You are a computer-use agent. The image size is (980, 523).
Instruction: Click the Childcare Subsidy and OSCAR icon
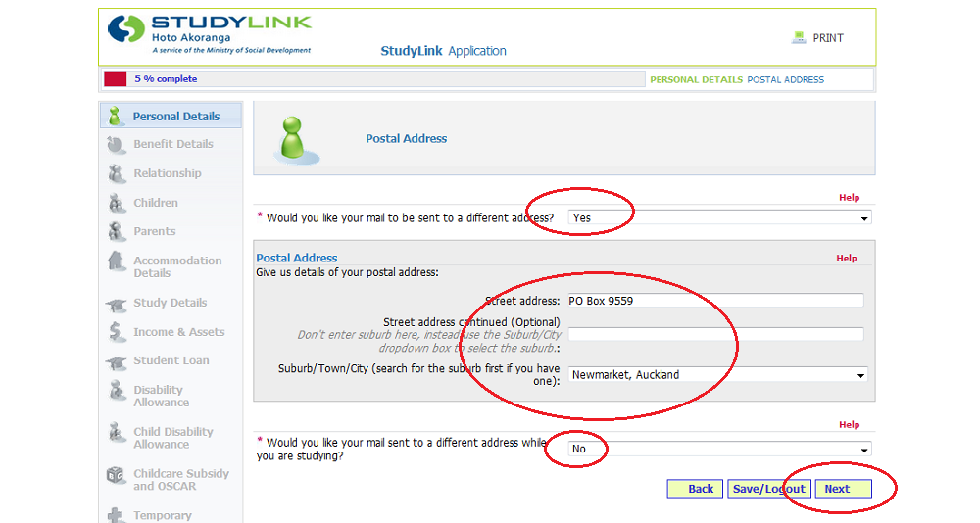tap(116, 476)
